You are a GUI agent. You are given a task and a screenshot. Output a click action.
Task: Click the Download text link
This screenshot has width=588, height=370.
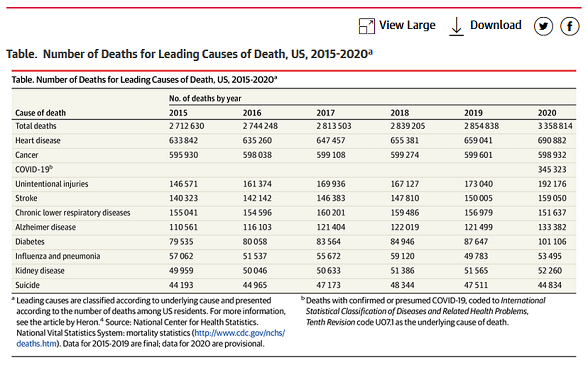point(496,25)
